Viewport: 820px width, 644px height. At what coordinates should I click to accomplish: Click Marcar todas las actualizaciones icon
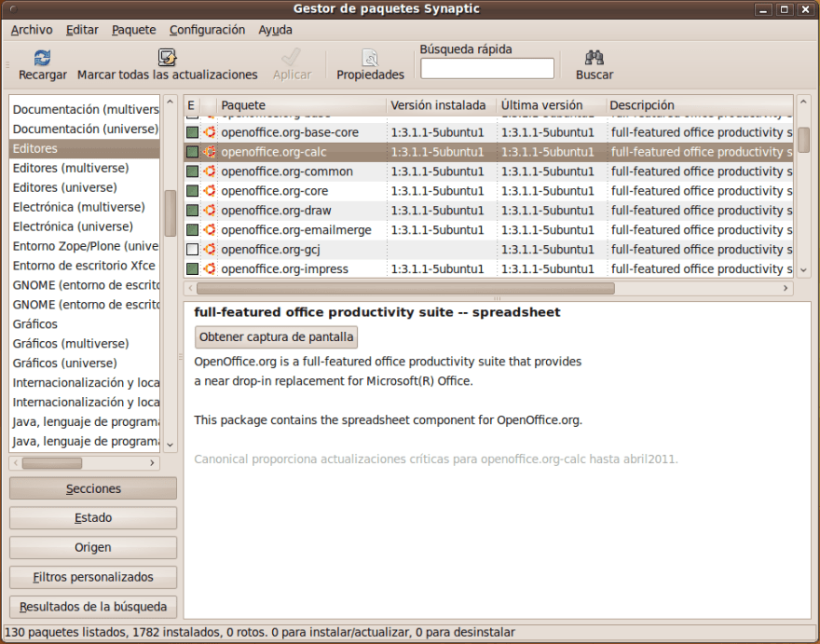point(168,57)
